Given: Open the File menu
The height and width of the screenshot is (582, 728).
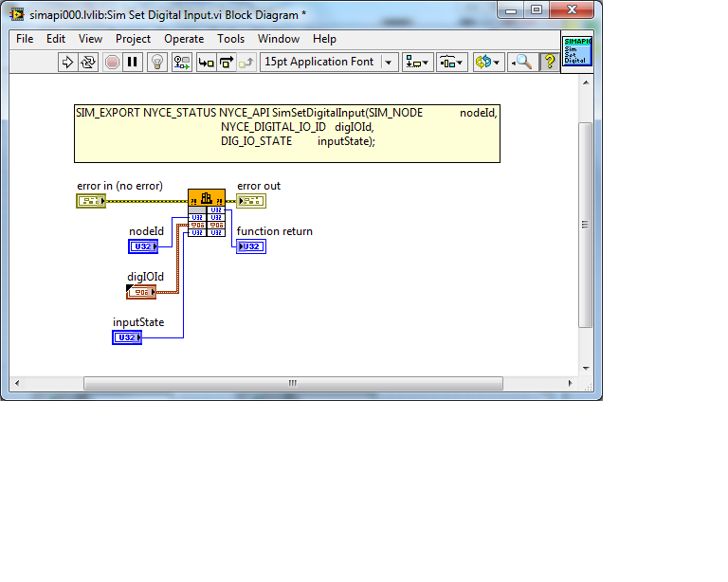Looking at the screenshot, I should [x=25, y=39].
